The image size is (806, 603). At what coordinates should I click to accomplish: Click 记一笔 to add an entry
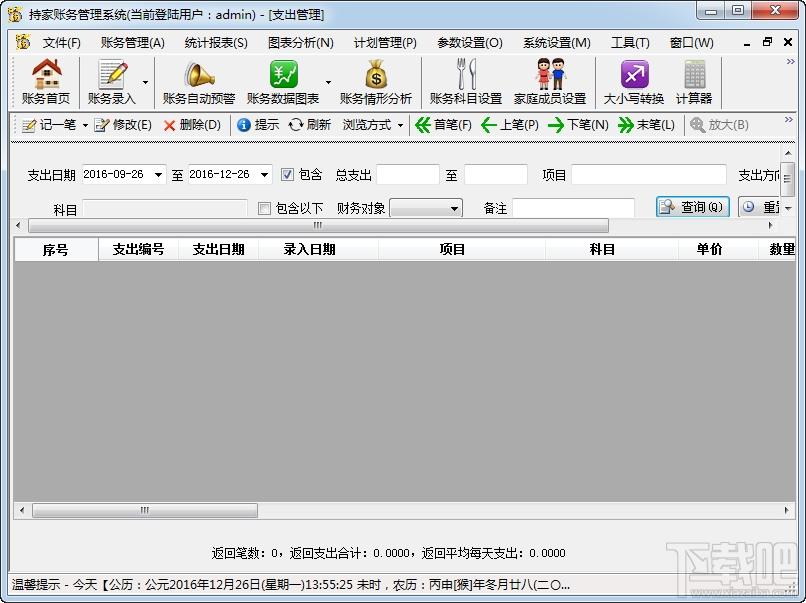49,125
